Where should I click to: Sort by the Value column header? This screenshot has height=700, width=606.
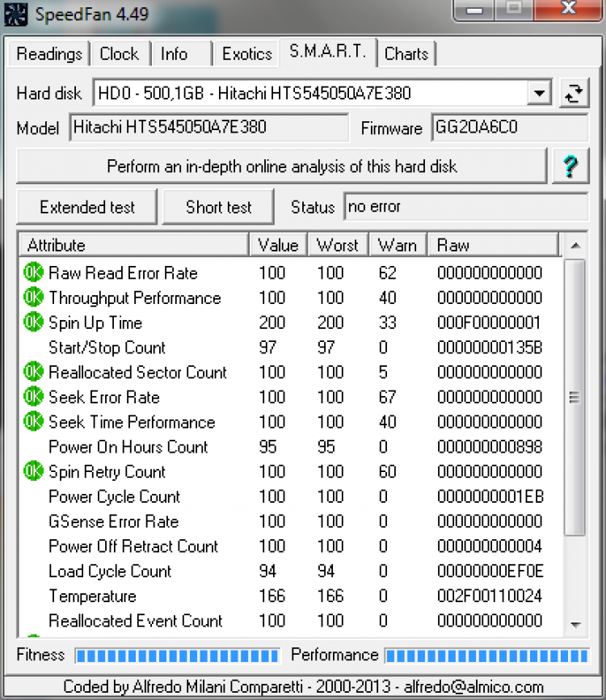point(279,245)
